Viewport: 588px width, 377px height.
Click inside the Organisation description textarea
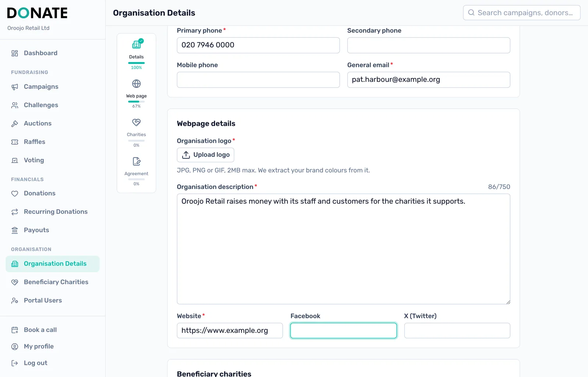(x=343, y=249)
